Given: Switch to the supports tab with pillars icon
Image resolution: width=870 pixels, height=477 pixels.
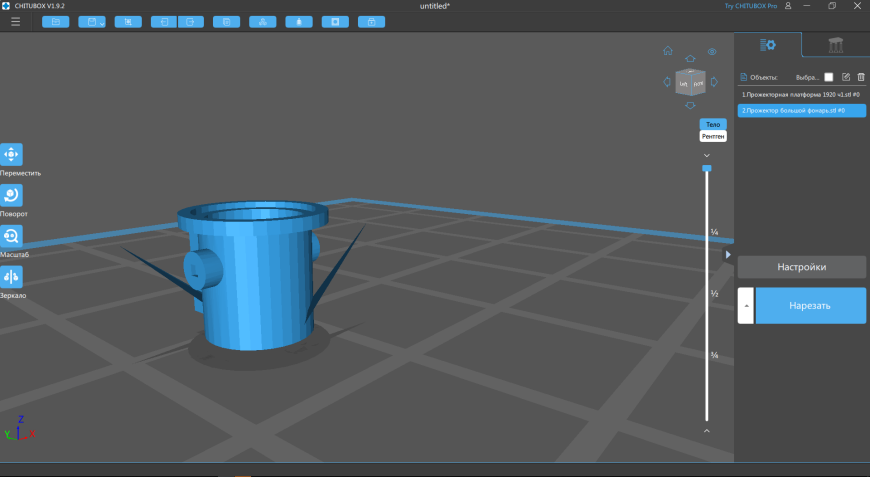Looking at the screenshot, I should (x=835, y=44).
